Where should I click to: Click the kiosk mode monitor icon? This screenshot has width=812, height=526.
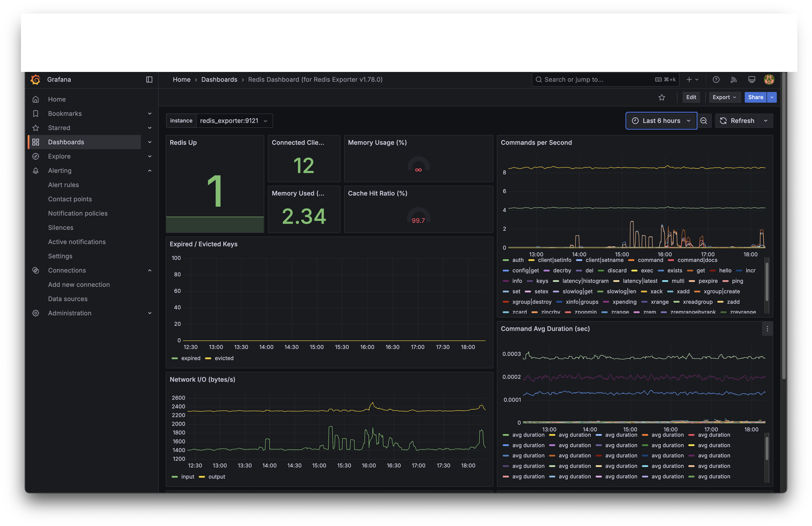pyautogui.click(x=751, y=80)
